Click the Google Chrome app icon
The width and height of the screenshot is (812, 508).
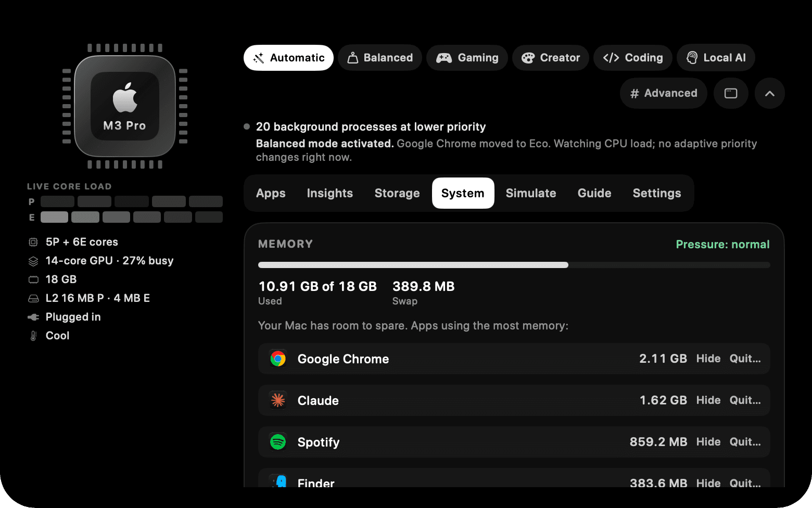pyautogui.click(x=278, y=359)
